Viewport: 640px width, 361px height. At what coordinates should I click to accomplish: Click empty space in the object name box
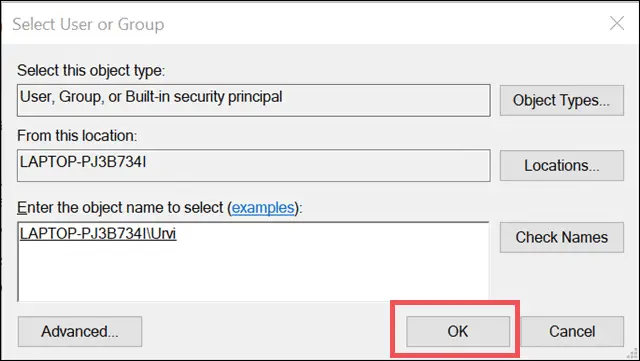pos(253,274)
